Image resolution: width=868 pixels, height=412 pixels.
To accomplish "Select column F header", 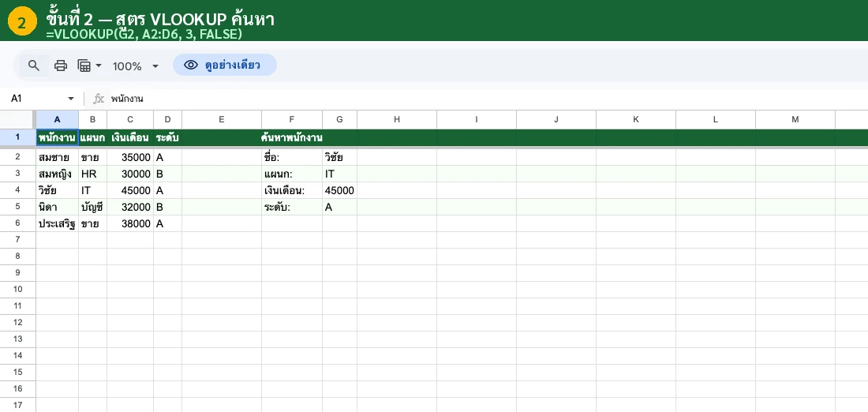I will click(292, 119).
